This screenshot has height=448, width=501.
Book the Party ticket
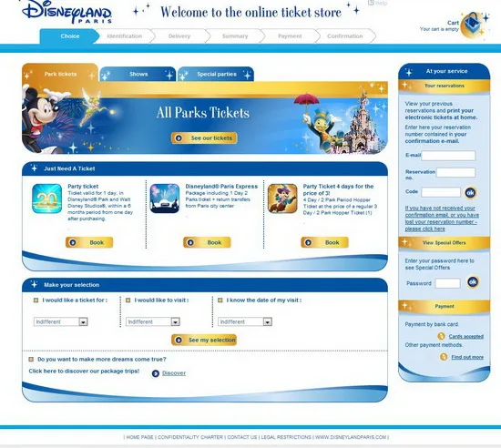[89, 242]
